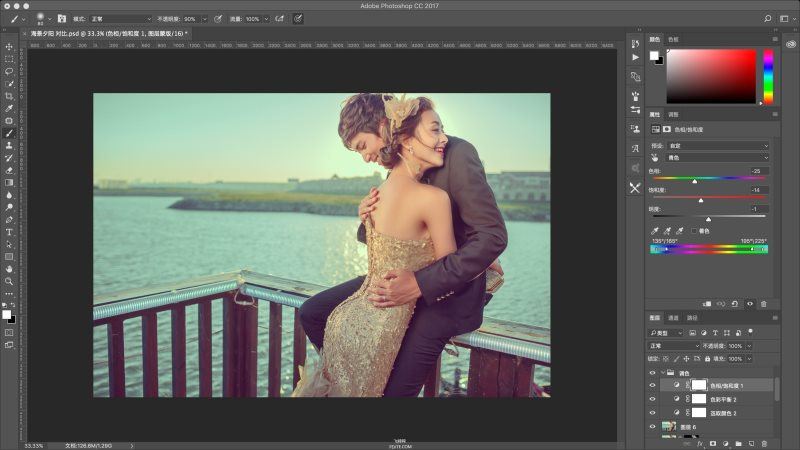Select the Eraser tool
This screenshot has height=450, width=800.
tap(9, 170)
